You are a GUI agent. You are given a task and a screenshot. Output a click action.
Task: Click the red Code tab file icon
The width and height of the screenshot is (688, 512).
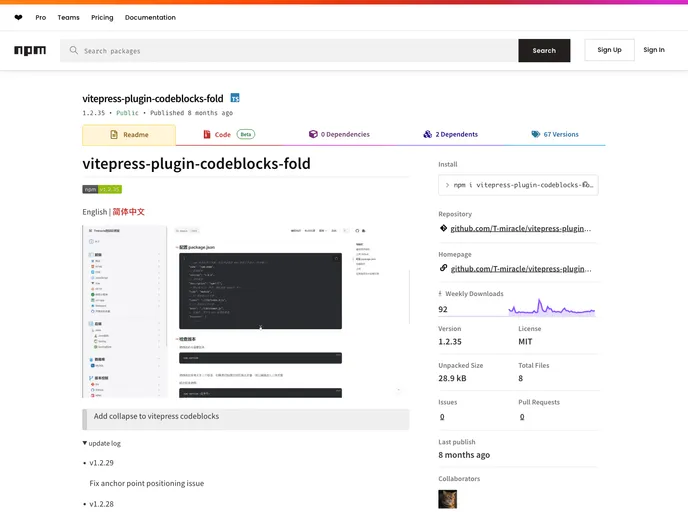click(x=207, y=134)
